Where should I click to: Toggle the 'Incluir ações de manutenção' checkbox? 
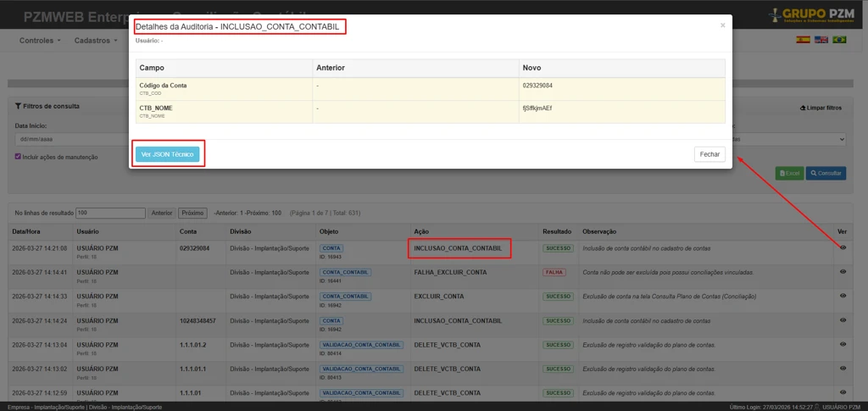click(x=18, y=156)
